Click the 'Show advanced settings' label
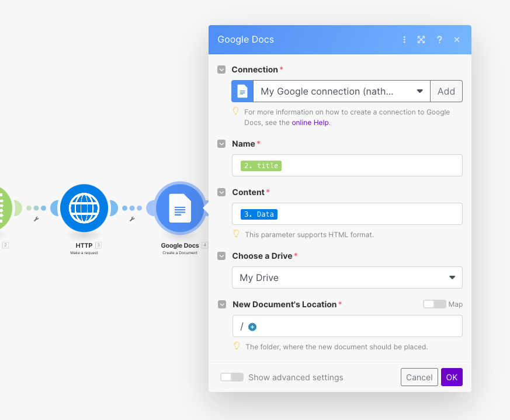The width and height of the screenshot is (510, 420). (296, 377)
